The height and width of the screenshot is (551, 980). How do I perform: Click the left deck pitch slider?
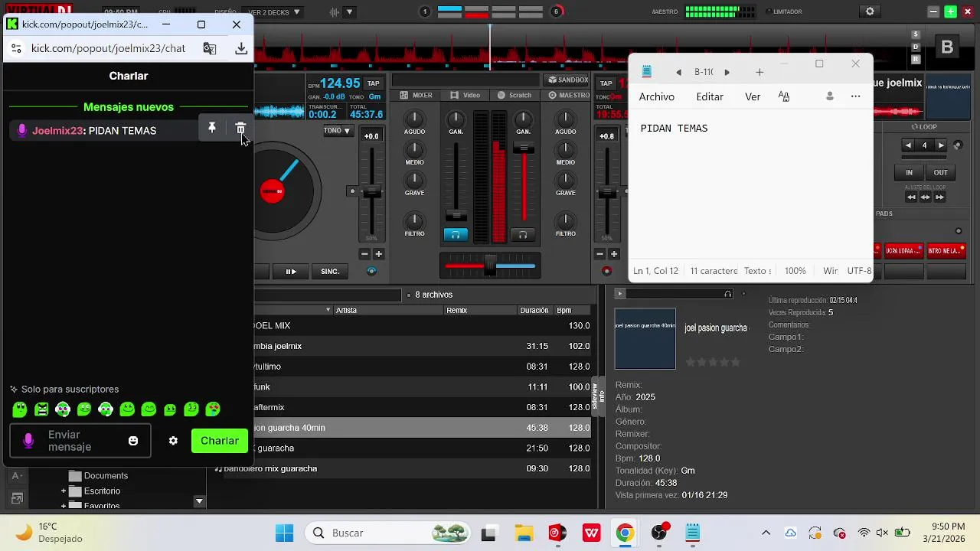point(371,191)
